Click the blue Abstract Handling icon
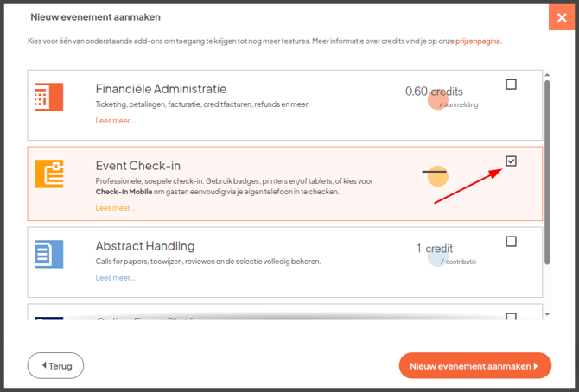579x392 pixels. coord(48,254)
